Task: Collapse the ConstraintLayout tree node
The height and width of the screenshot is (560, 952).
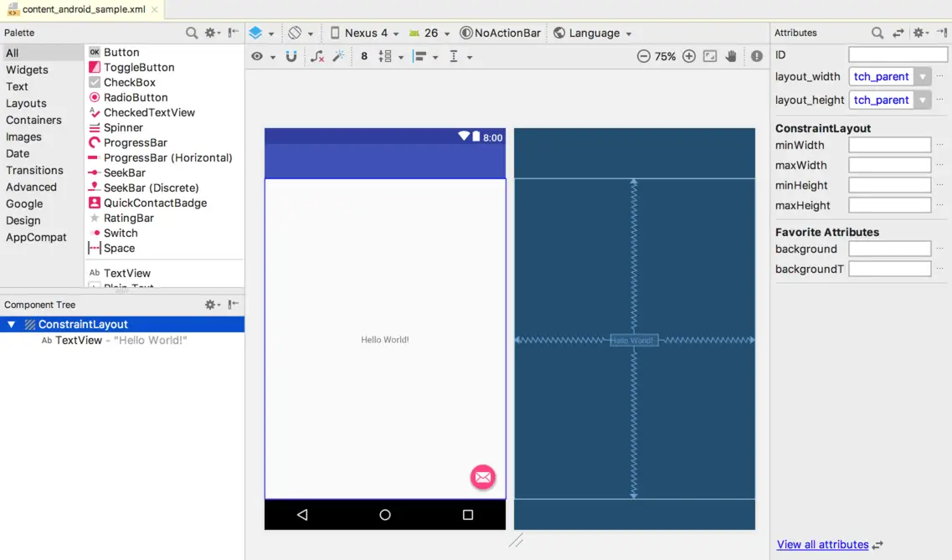Action: pos(11,325)
